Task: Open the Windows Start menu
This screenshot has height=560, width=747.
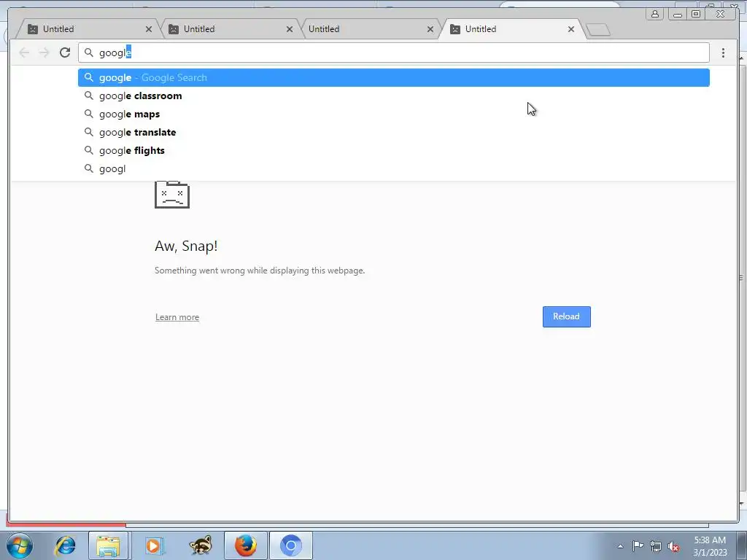Action: [20, 545]
